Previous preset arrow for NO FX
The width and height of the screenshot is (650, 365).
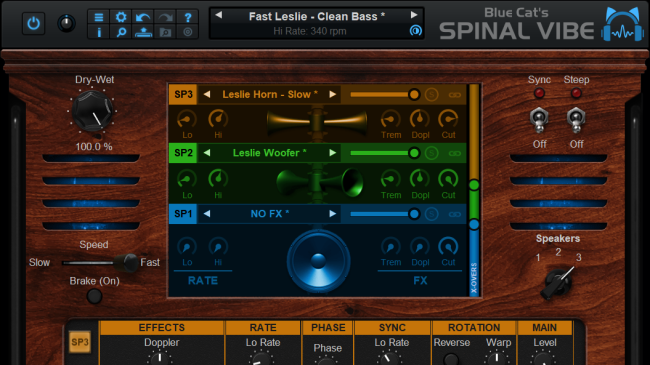click(x=207, y=214)
